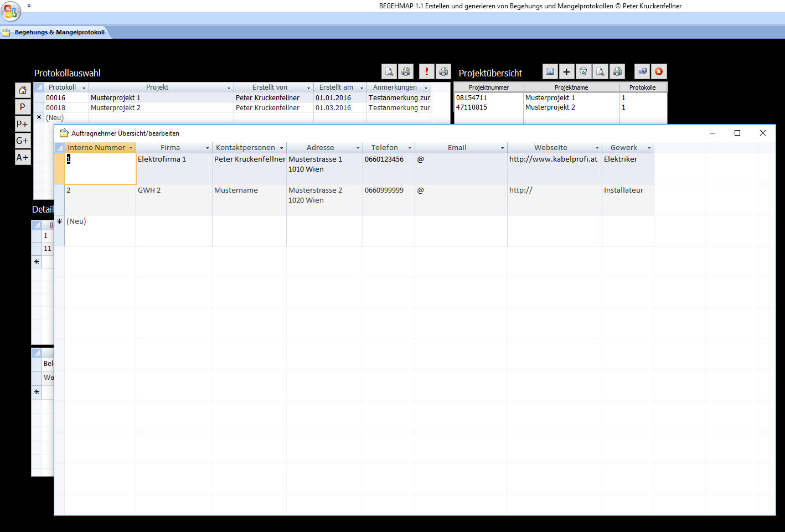Open the Kontaktpersonen column dropdown arrow
The width and height of the screenshot is (785, 532).
click(x=282, y=148)
